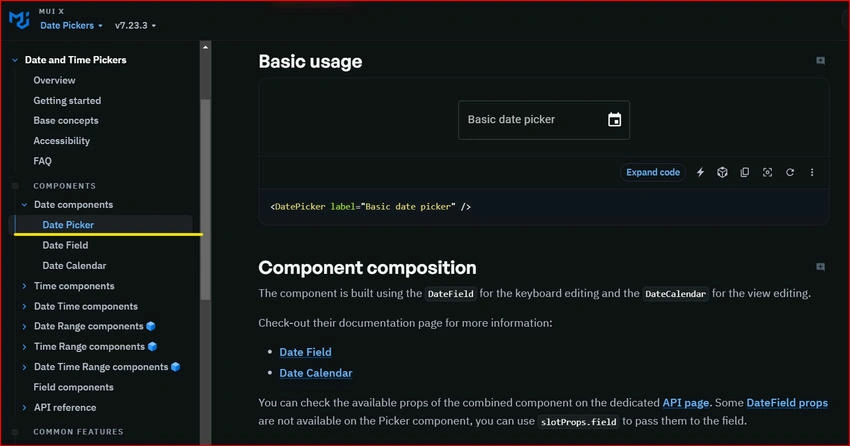Click the DateCalendar inline code text

click(x=675, y=294)
